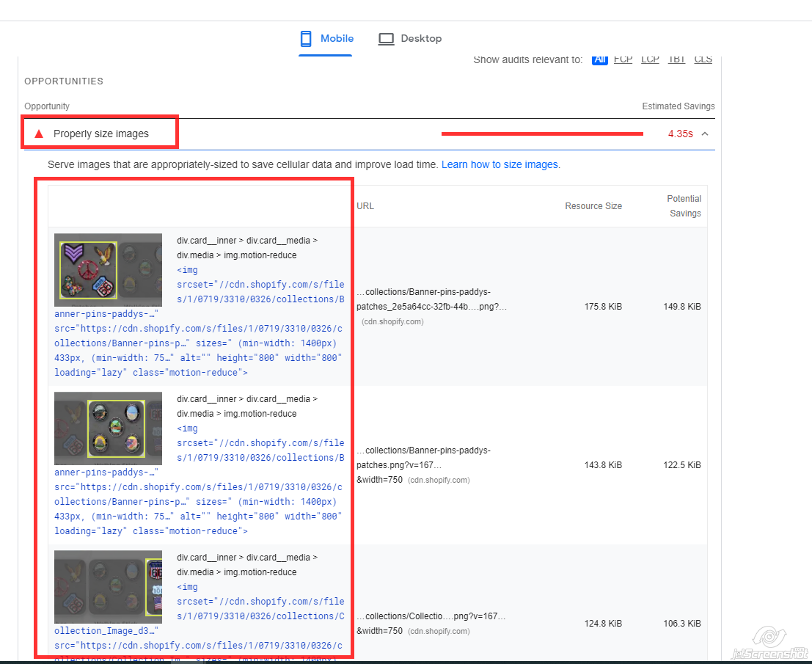The width and height of the screenshot is (812, 664).
Task: Click the red triangle warning icon
Action: [x=39, y=134]
